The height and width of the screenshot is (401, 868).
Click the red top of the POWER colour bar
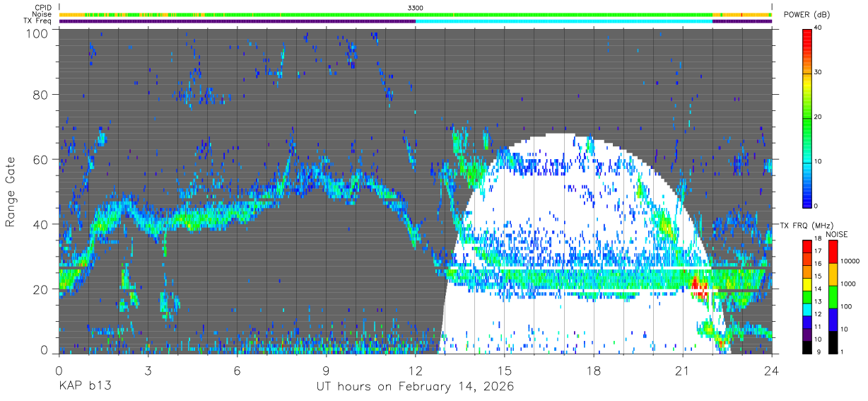pyautogui.click(x=809, y=38)
